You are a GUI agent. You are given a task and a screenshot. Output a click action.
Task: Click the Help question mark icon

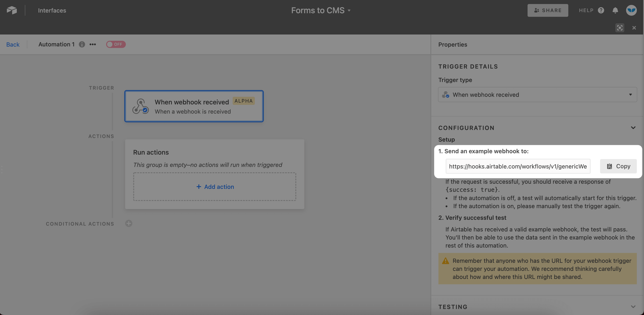(601, 10)
